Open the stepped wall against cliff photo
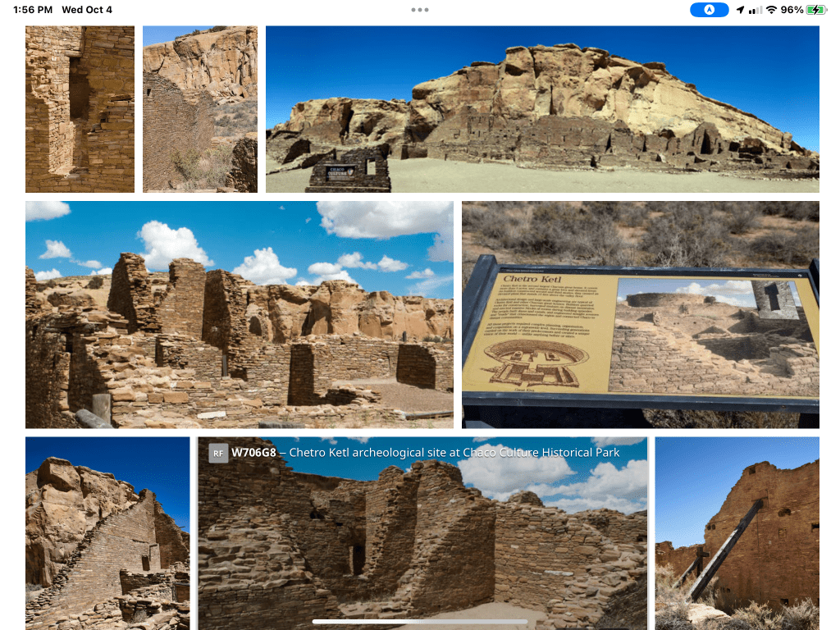Image resolution: width=840 pixels, height=630 pixels. tap(107, 533)
